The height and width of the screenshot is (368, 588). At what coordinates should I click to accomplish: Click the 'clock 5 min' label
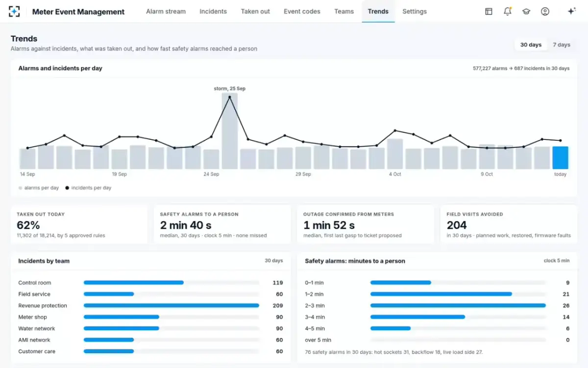point(557,261)
